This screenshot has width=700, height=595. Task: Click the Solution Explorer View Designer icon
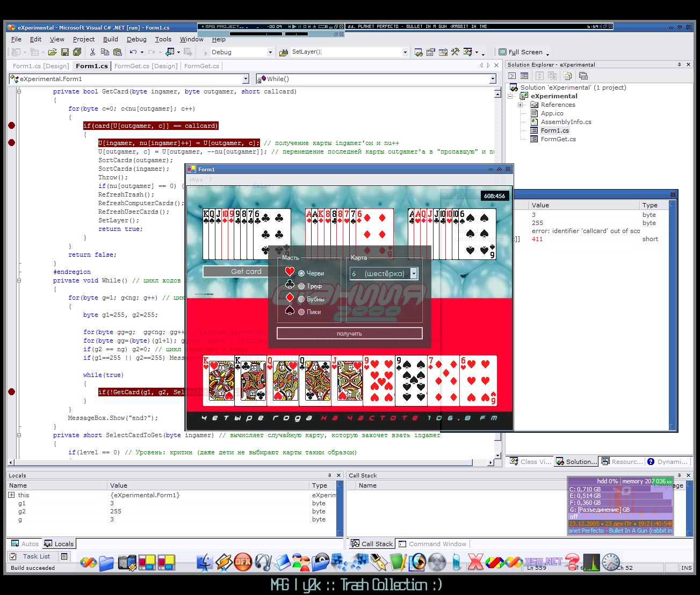coord(524,76)
